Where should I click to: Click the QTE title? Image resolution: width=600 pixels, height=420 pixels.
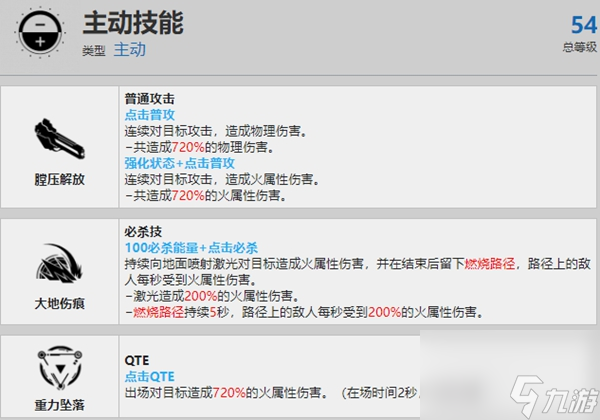coord(137,360)
